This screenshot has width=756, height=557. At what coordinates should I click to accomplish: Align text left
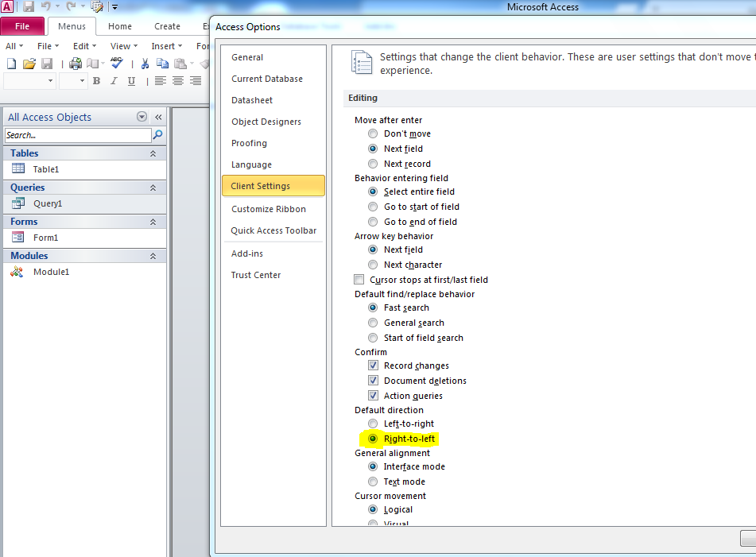coord(161,81)
